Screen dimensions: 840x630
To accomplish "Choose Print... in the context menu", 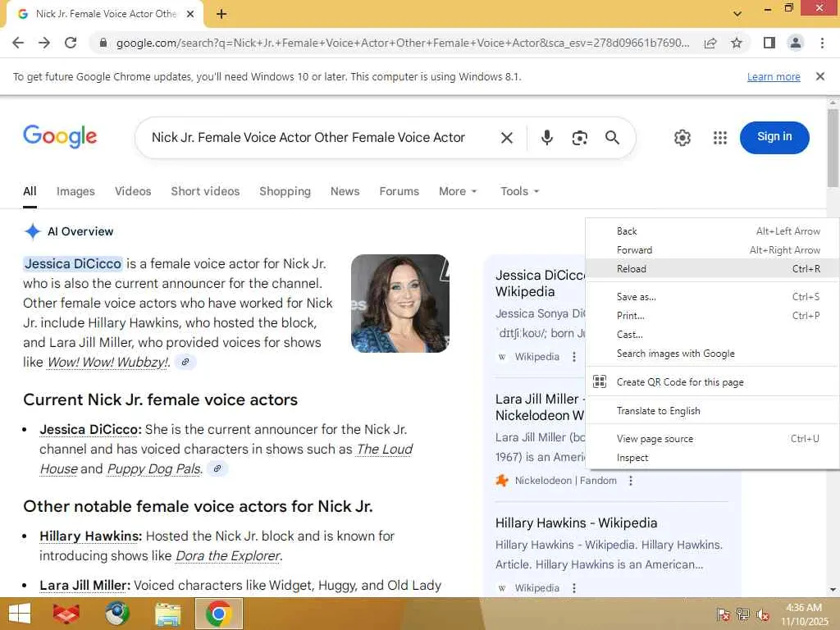I will click(x=713, y=316).
